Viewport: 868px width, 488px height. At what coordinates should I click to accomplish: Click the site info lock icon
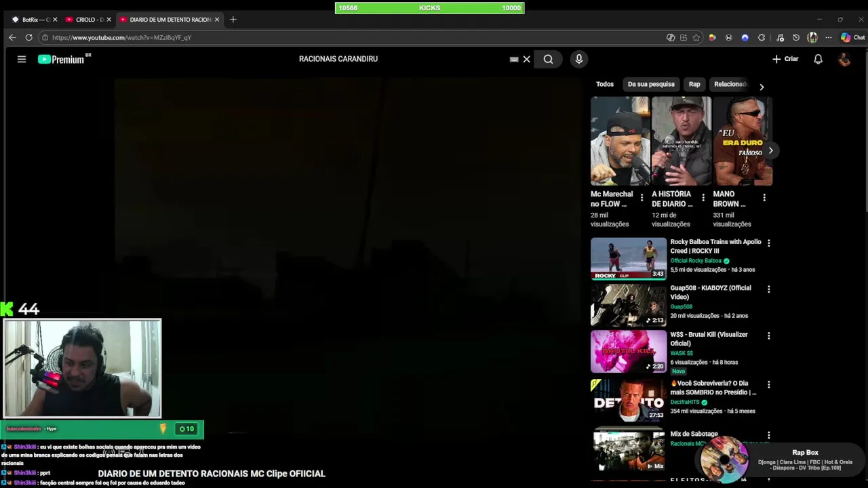coord(45,37)
